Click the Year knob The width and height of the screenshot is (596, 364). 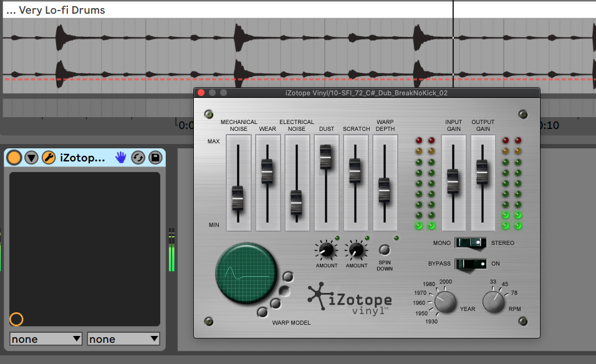pos(445,302)
